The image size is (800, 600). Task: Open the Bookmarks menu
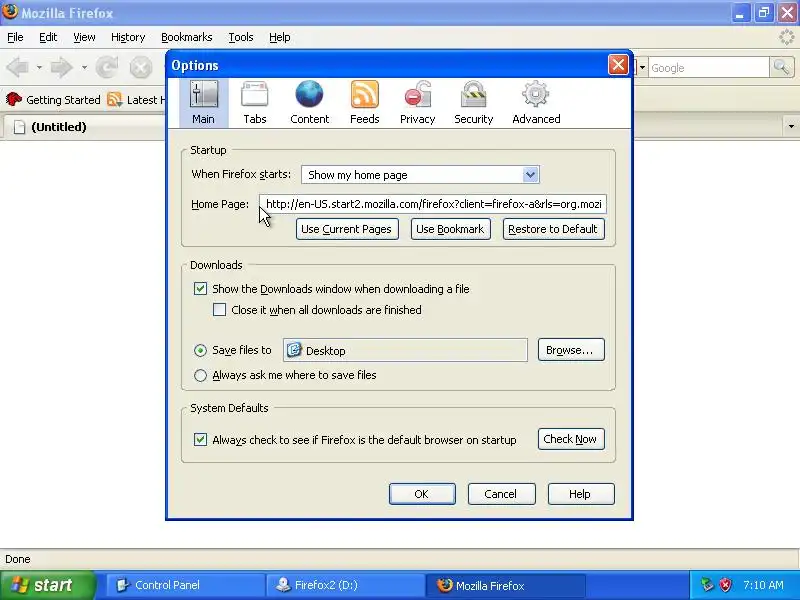(x=187, y=37)
